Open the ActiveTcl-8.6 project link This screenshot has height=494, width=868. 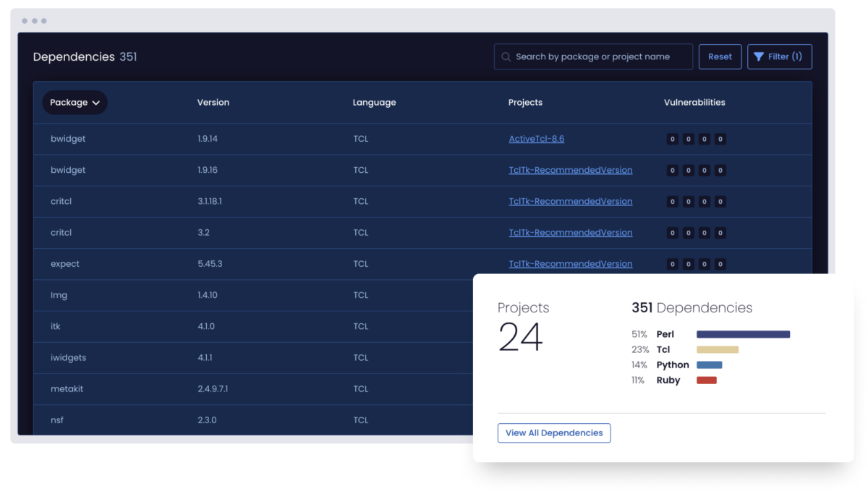536,139
